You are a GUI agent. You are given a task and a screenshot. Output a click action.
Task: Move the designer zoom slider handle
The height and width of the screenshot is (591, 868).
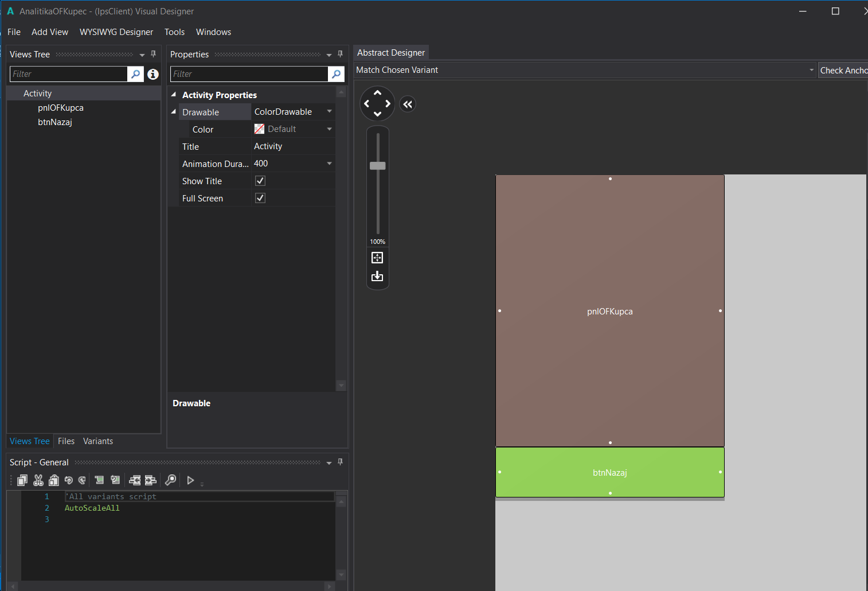click(x=378, y=166)
